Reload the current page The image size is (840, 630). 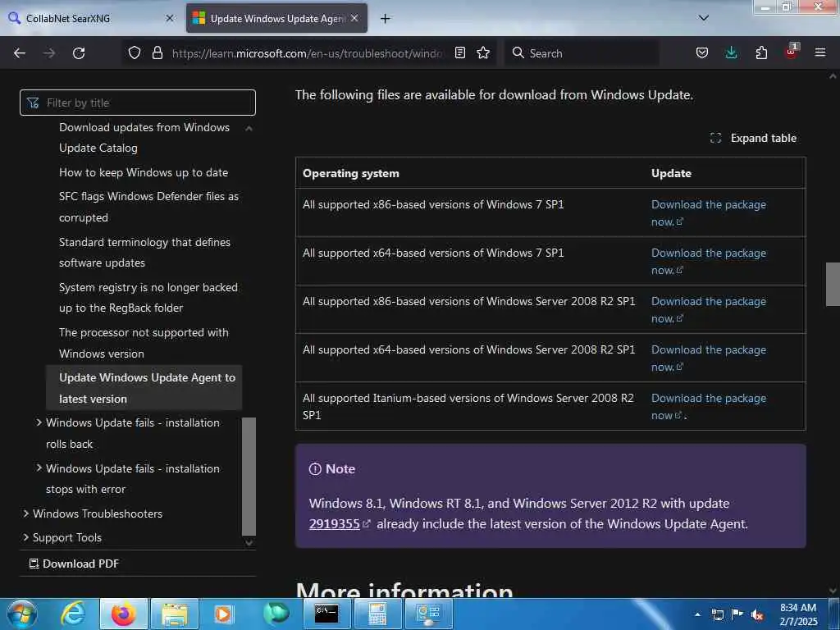[79, 53]
